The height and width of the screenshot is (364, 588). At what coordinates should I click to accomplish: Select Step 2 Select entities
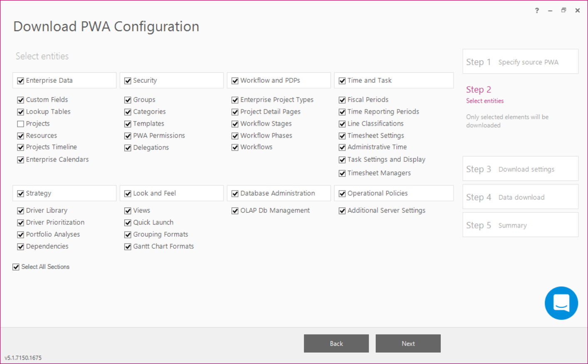tap(485, 94)
